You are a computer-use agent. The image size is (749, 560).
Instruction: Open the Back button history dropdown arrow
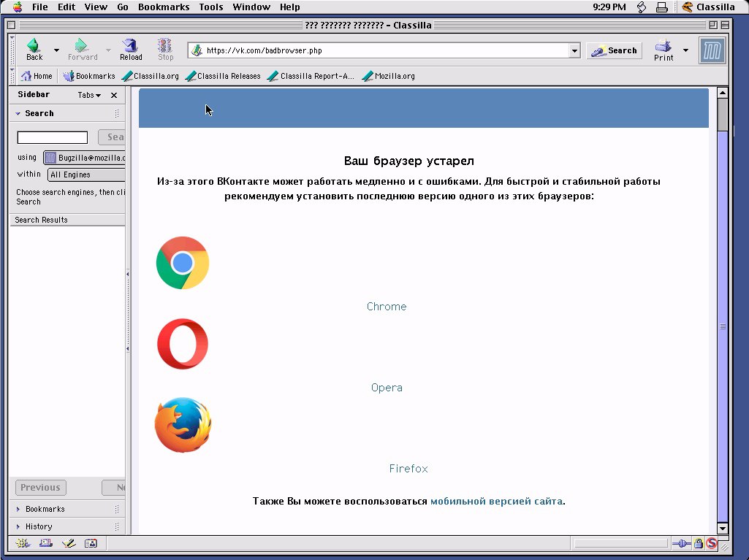point(56,50)
